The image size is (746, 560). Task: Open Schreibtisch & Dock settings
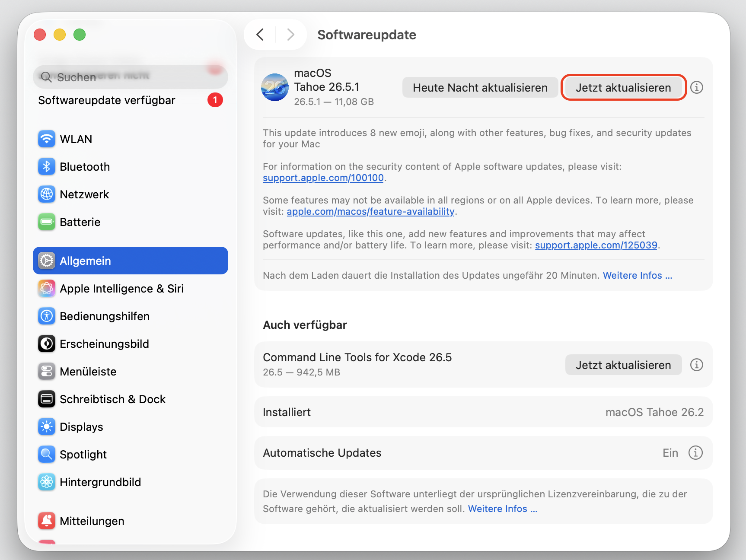(x=131, y=399)
